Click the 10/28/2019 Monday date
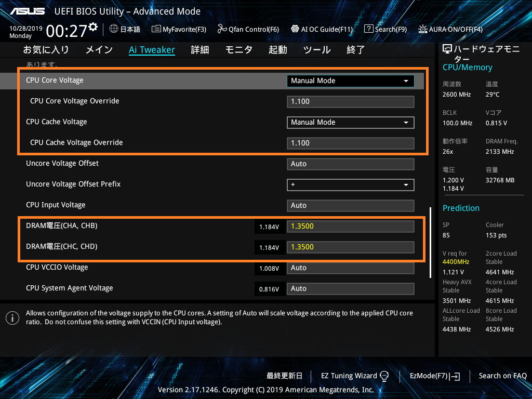The image size is (532, 399). (x=25, y=32)
